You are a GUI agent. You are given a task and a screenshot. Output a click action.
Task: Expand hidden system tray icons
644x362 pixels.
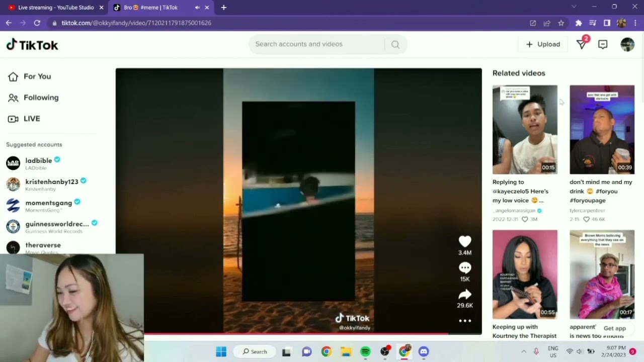tap(523, 351)
